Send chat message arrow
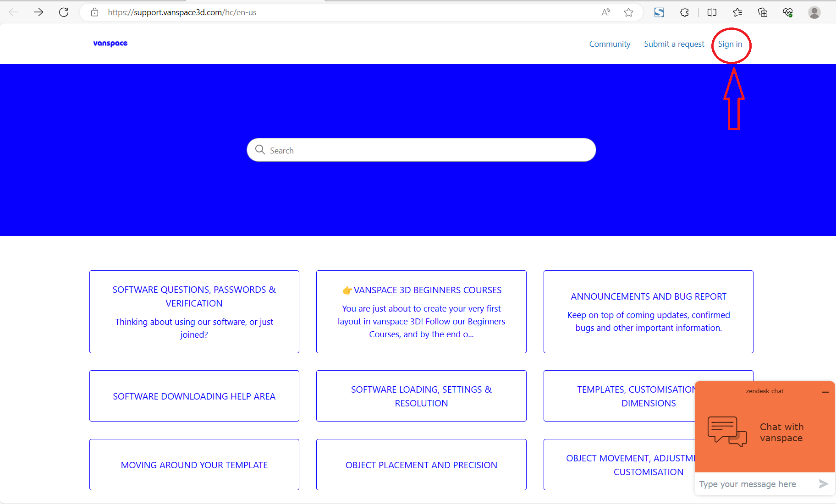The width and height of the screenshot is (836, 504). point(824,484)
